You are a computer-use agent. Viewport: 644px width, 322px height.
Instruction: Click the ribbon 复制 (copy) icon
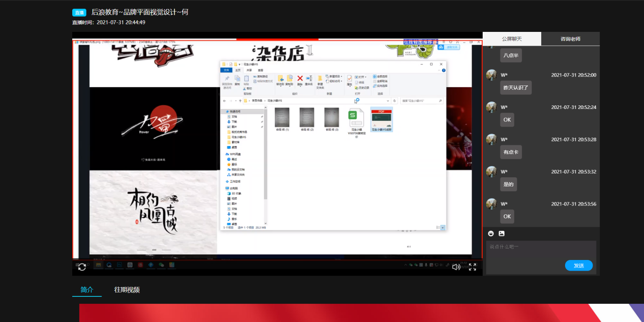click(x=237, y=78)
